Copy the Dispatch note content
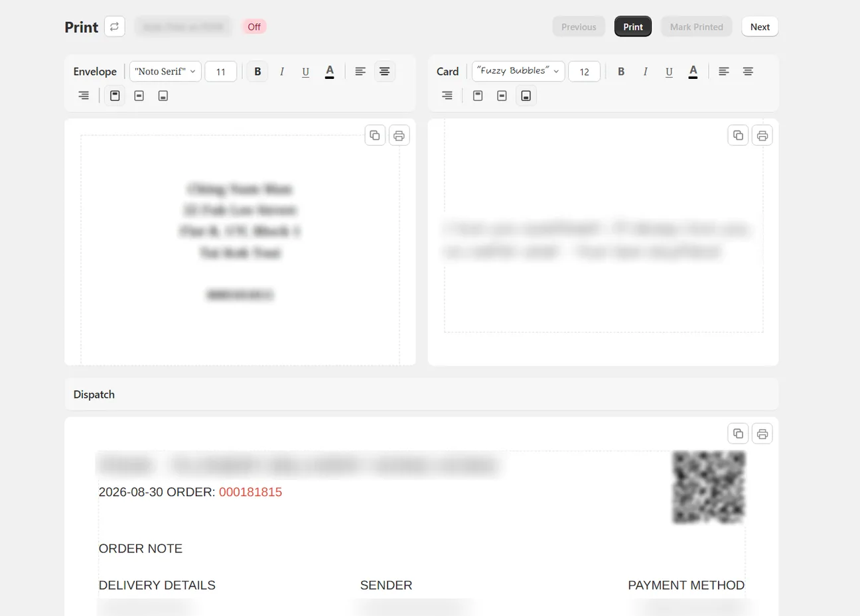The image size is (860, 616). tap(738, 434)
